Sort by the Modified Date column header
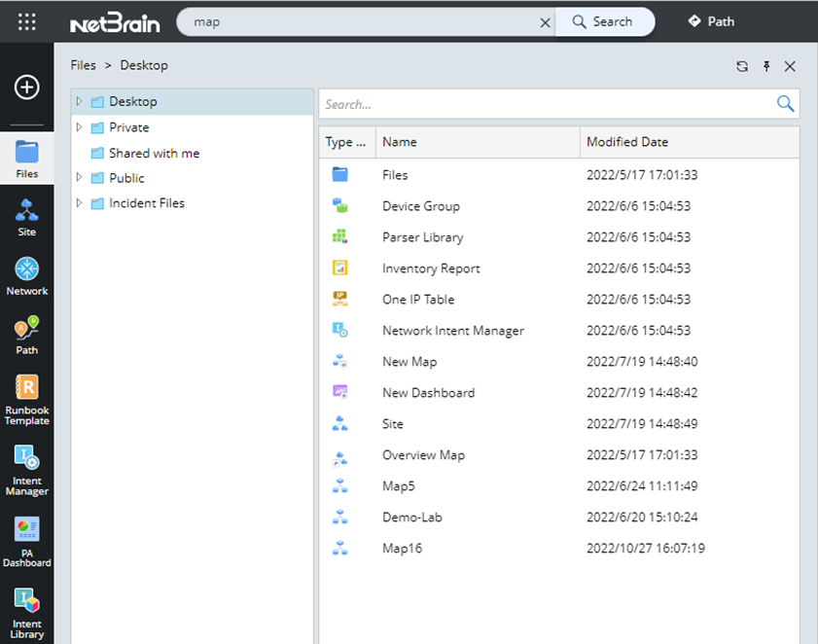818x644 pixels. 690,142
